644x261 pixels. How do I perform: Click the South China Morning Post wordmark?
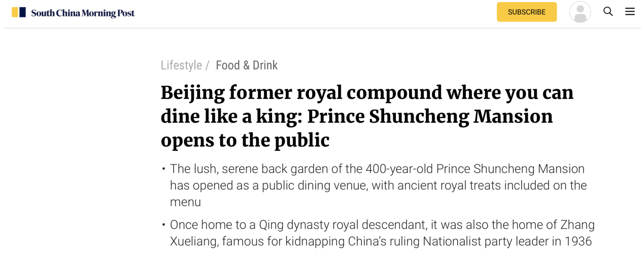pyautogui.click(x=83, y=13)
